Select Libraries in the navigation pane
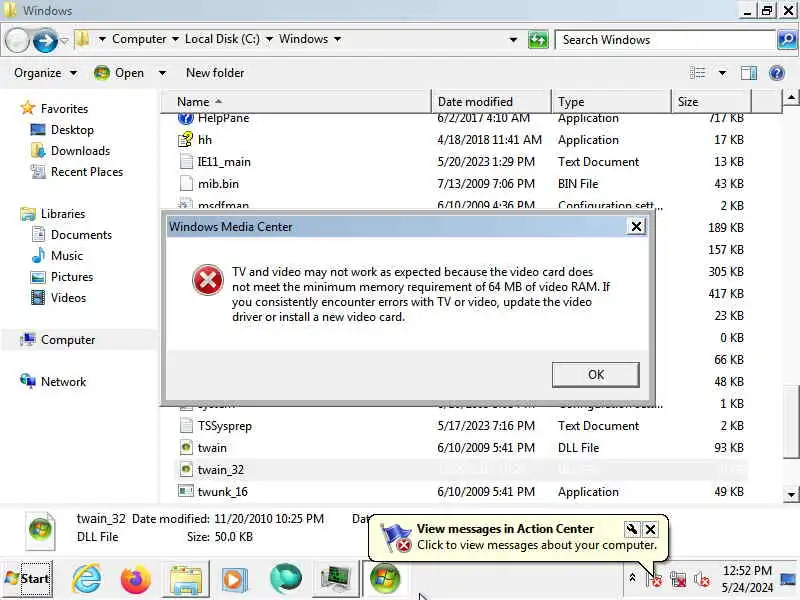800x600 pixels. point(63,214)
